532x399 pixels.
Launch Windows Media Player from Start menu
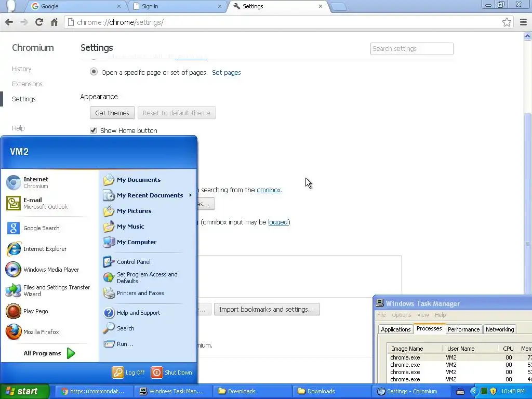coord(49,270)
